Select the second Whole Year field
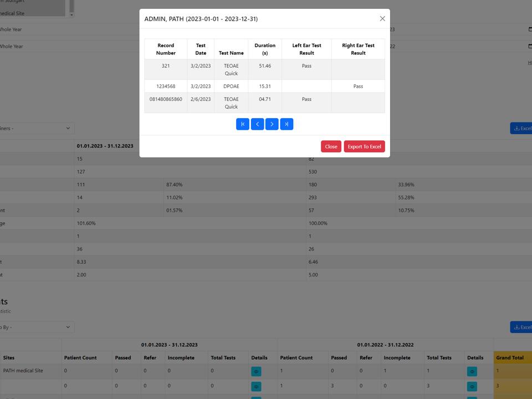This screenshot has height=399, width=532. point(70,46)
